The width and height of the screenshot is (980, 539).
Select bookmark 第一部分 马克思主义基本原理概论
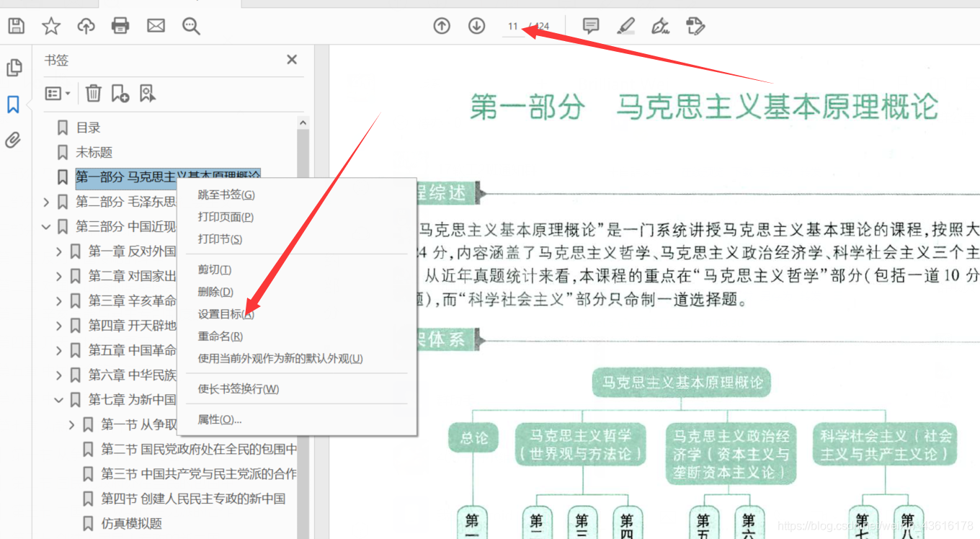coord(168,177)
